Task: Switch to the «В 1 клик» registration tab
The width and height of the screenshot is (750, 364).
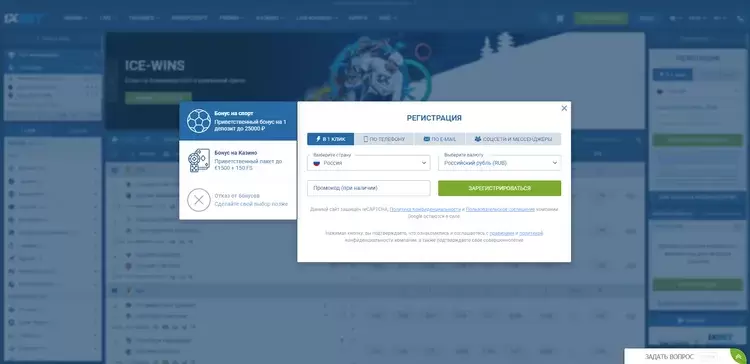Action: coord(331,139)
